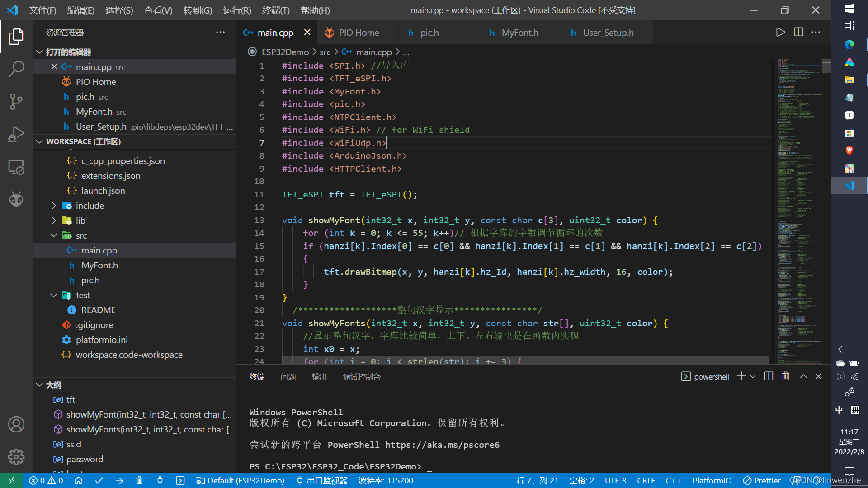Toggle the serial monitor (串口监视器)
This screenshot has height=488, width=868.
coord(322,481)
